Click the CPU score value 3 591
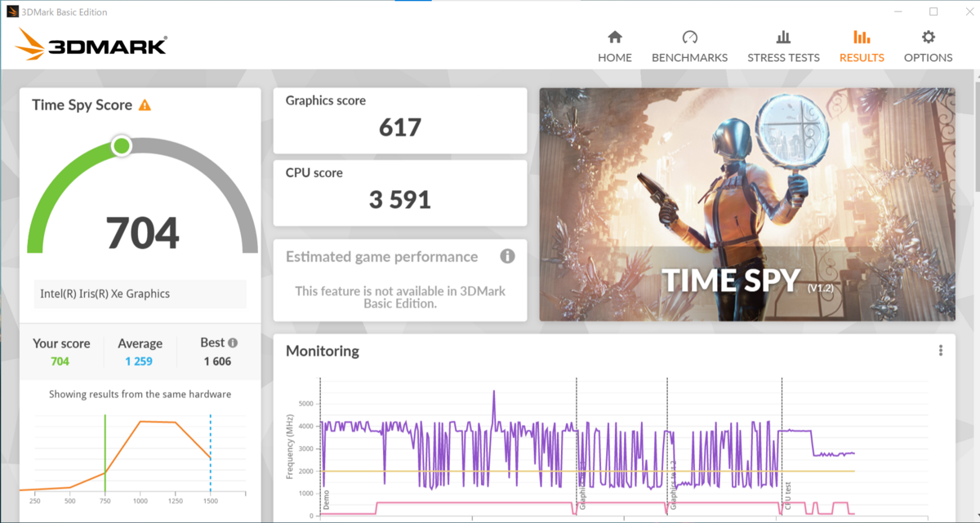Screen dimensions: 980x523 coord(400,200)
